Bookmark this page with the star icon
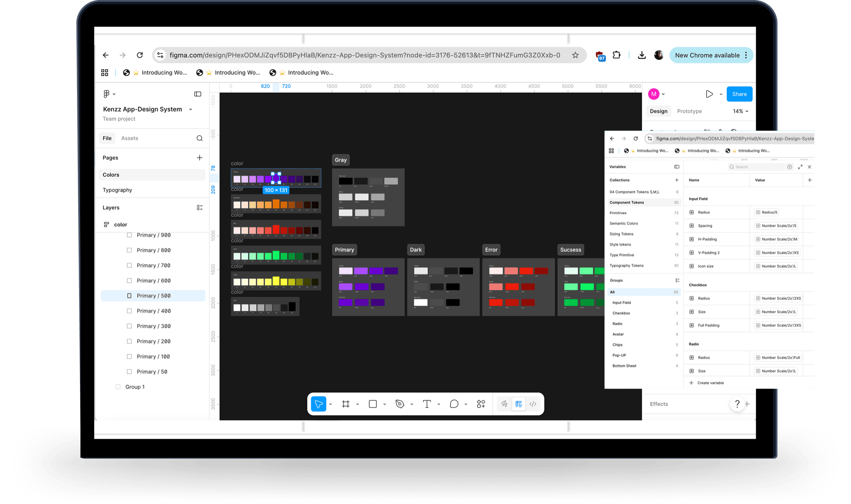 coord(575,55)
